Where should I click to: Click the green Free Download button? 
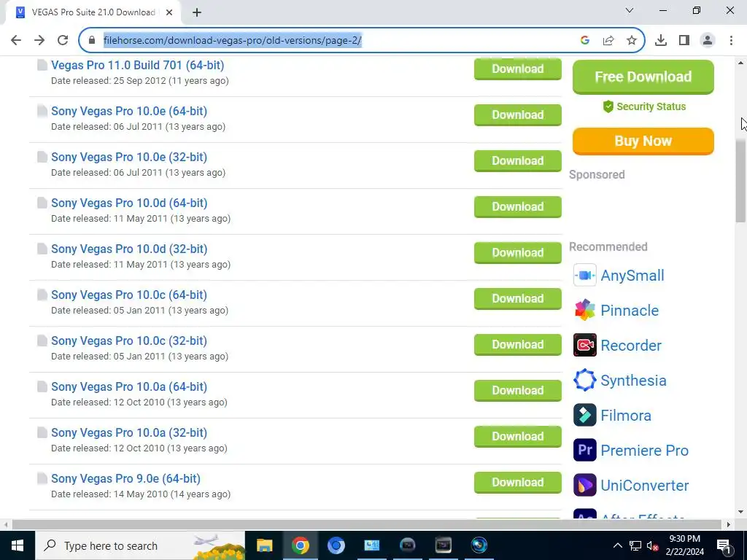(x=643, y=77)
